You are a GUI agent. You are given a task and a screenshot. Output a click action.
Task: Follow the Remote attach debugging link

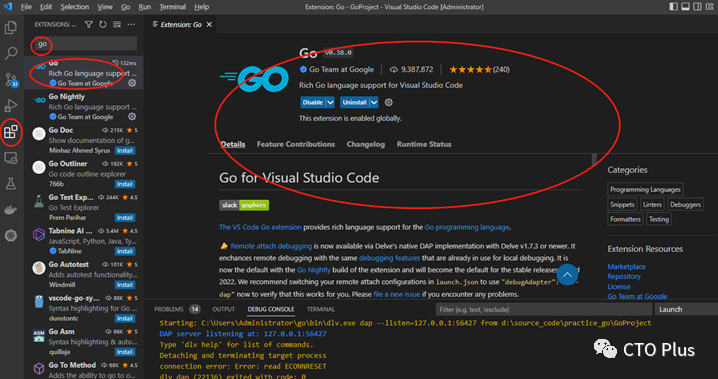tap(271, 246)
